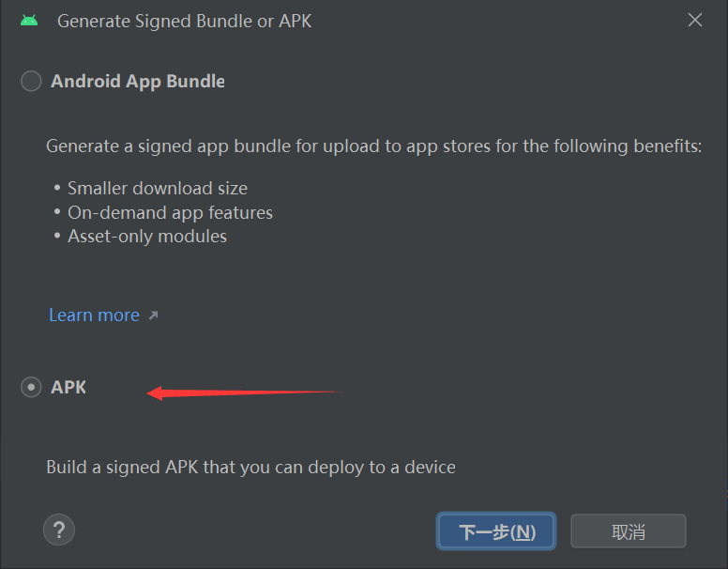This screenshot has height=569, width=728.
Task: Click the red arrow annotation pointing to APK
Action: 245,392
